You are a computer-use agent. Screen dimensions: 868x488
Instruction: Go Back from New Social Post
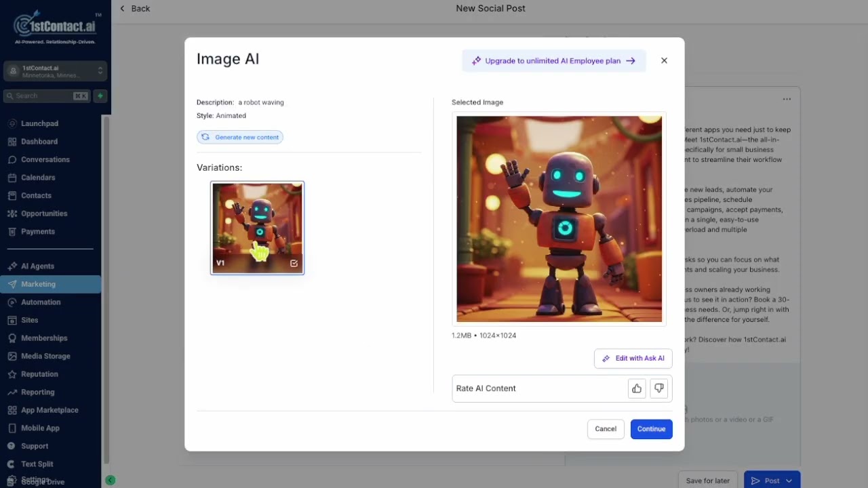[x=135, y=9]
